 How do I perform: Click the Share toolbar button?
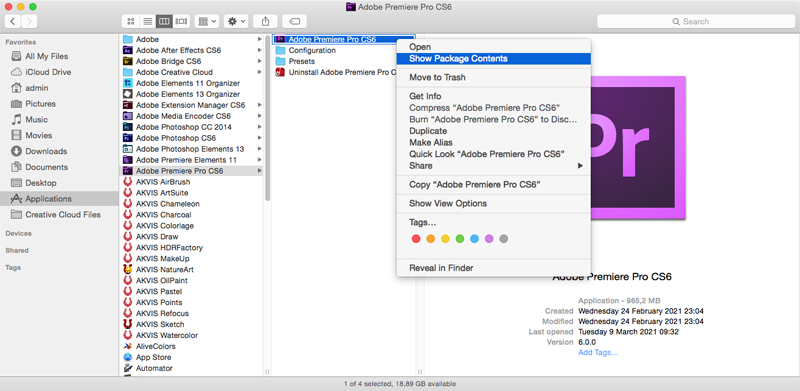click(265, 21)
